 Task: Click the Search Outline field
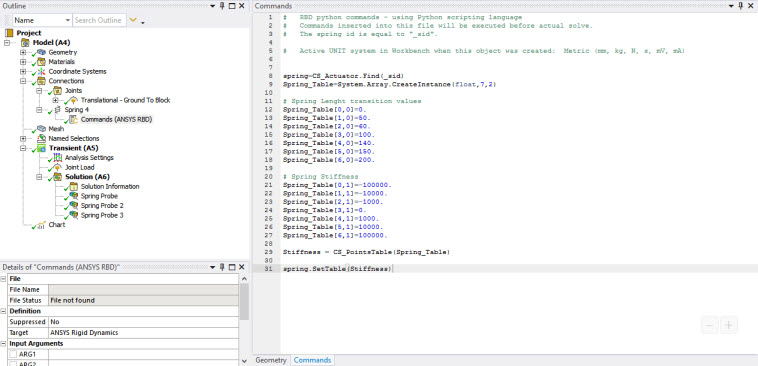[100, 20]
